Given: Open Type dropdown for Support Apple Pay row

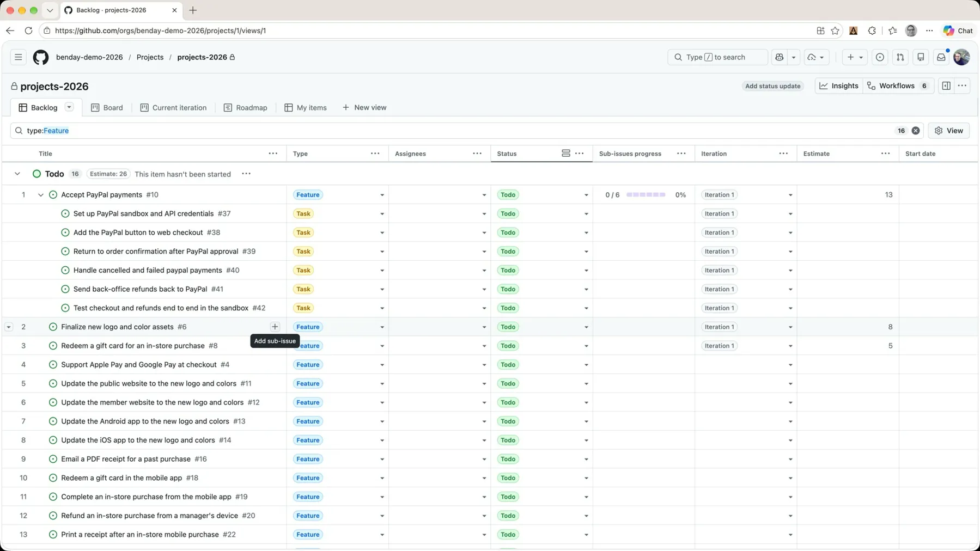Looking at the screenshot, I should [x=382, y=365].
